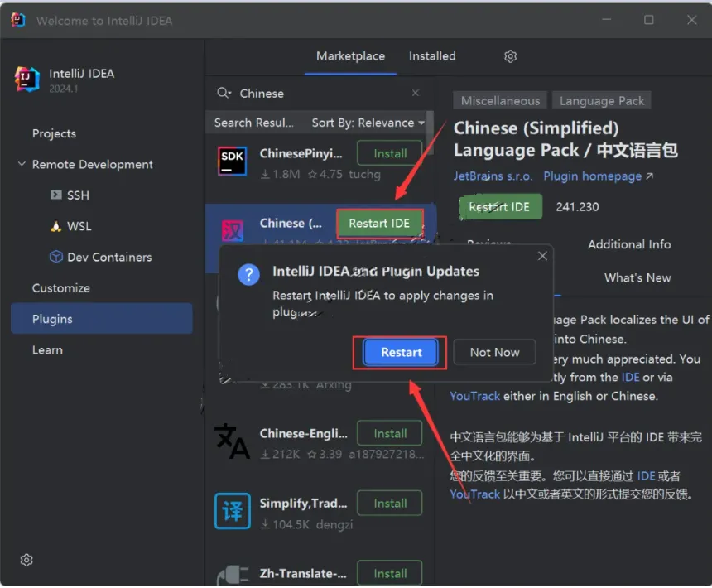The height and width of the screenshot is (588, 712).
Task: Click the tuchg author name
Action: coord(364,175)
